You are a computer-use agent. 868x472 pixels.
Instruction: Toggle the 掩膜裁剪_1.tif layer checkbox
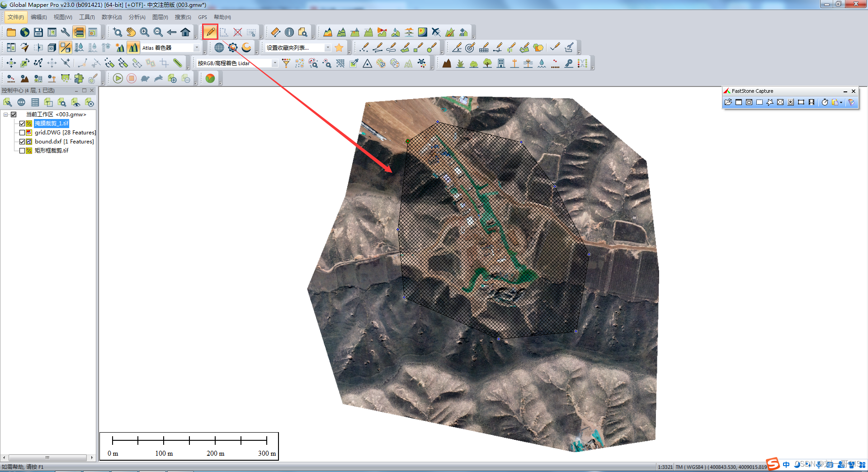coord(22,124)
